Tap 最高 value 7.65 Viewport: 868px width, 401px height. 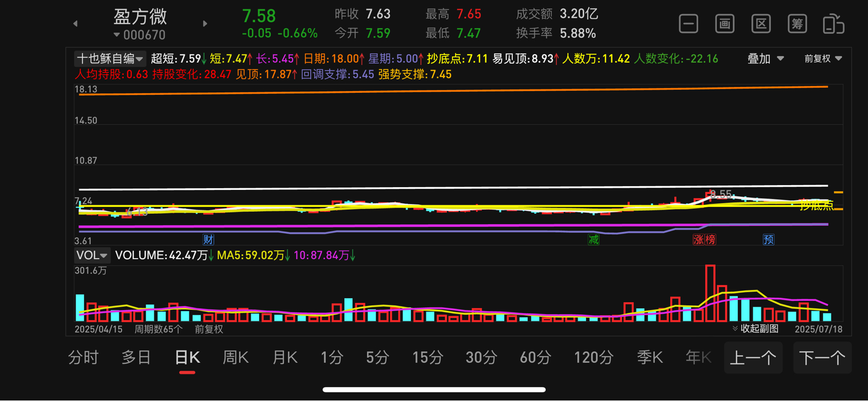pos(469,14)
